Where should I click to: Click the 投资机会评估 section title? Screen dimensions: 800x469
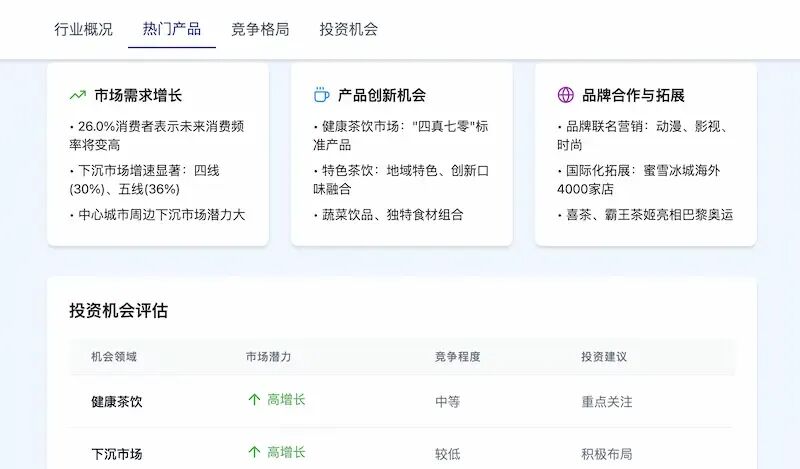click(x=119, y=310)
